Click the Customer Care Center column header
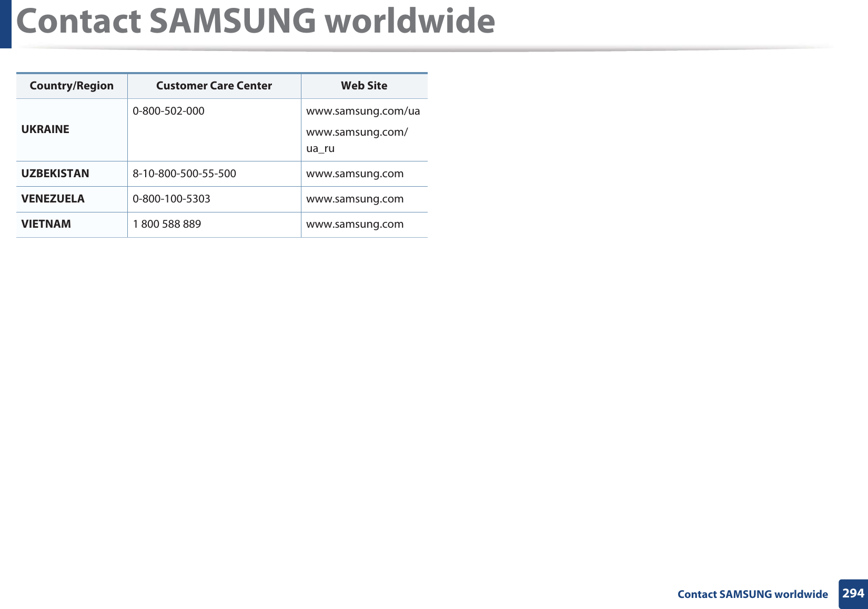Viewport: 868px width, 609px height. pyautogui.click(x=214, y=86)
